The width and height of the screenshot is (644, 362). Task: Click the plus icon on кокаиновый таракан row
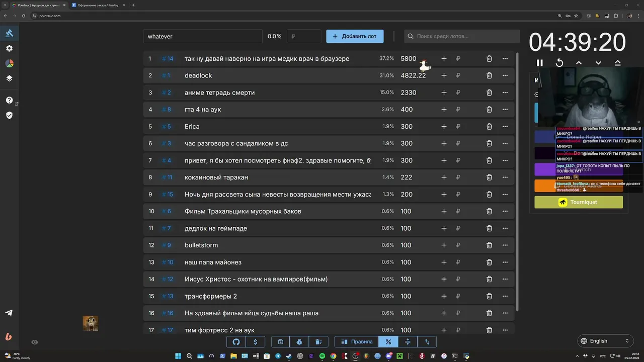point(444,177)
